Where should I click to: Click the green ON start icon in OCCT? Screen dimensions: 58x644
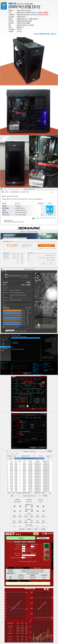coord(46,546)
